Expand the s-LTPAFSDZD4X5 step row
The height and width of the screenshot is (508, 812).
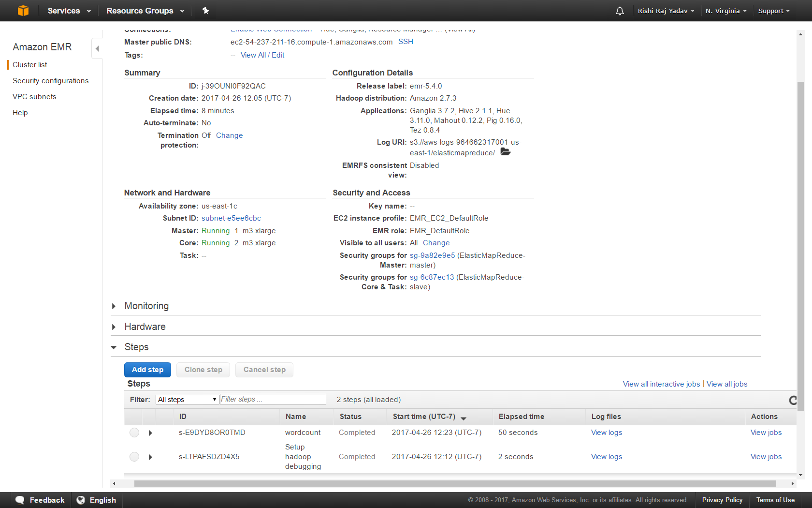[x=150, y=457]
